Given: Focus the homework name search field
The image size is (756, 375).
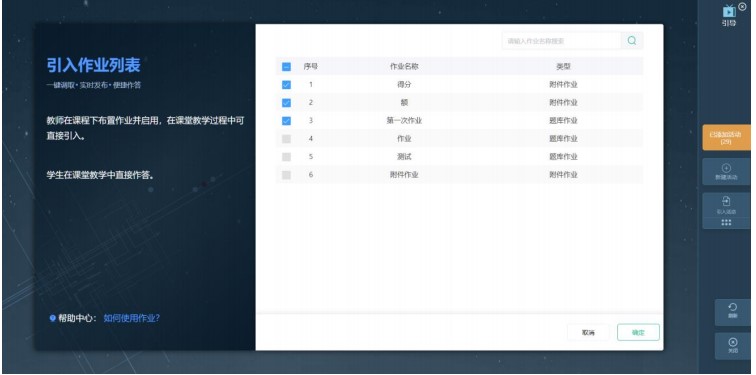Looking at the screenshot, I should click(x=561, y=41).
